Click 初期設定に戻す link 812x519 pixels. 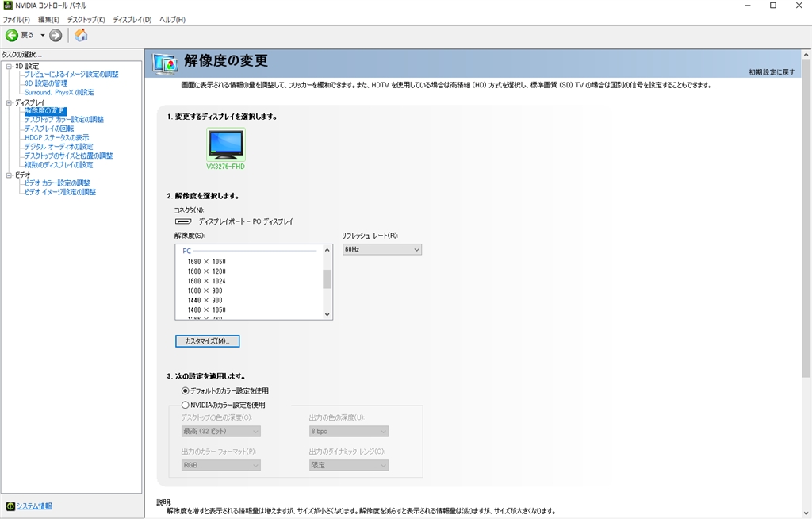point(772,72)
